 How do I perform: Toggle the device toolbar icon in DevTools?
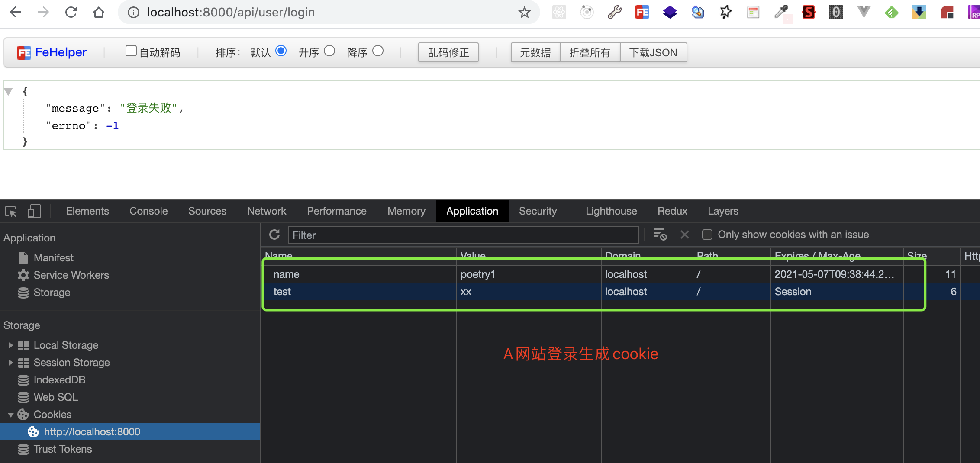pyautogui.click(x=34, y=211)
